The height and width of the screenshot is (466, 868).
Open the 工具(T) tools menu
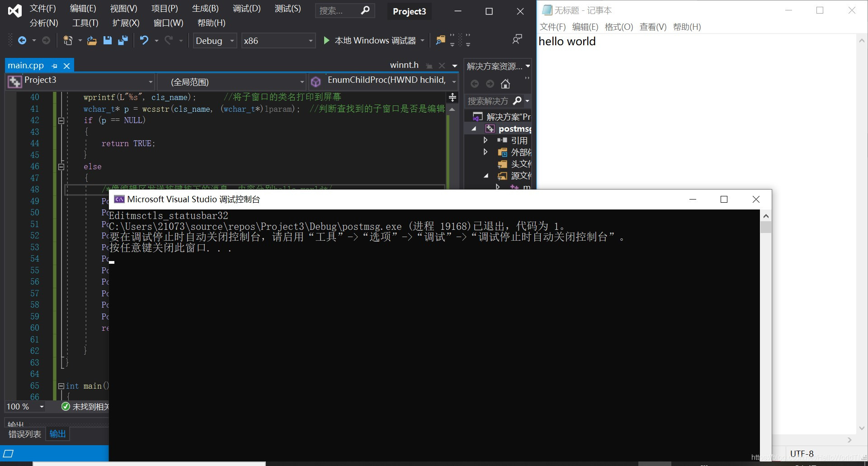pyautogui.click(x=85, y=23)
